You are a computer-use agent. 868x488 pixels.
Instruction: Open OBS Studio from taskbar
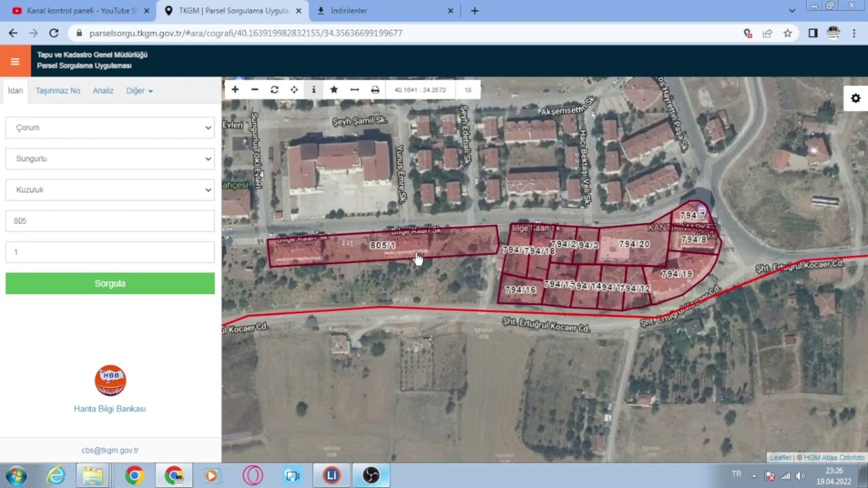[371, 476]
